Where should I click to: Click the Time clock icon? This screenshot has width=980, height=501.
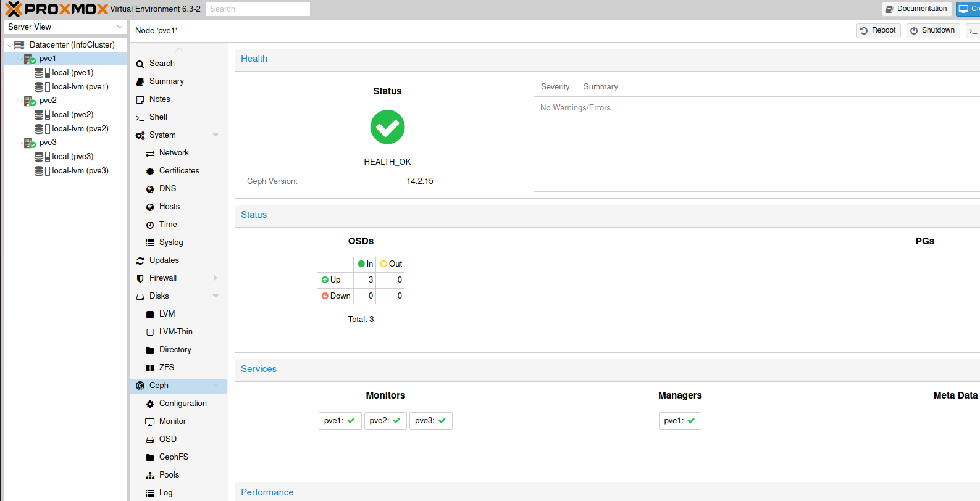(150, 225)
